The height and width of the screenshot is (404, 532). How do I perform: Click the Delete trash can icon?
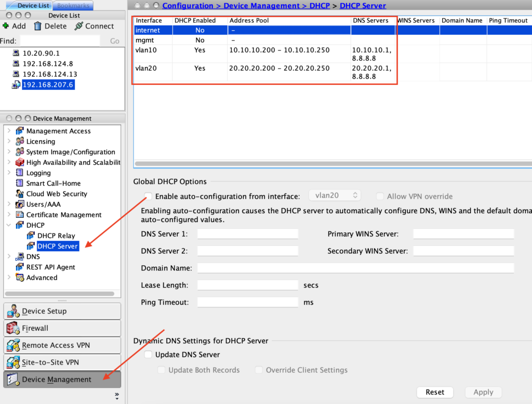click(37, 26)
